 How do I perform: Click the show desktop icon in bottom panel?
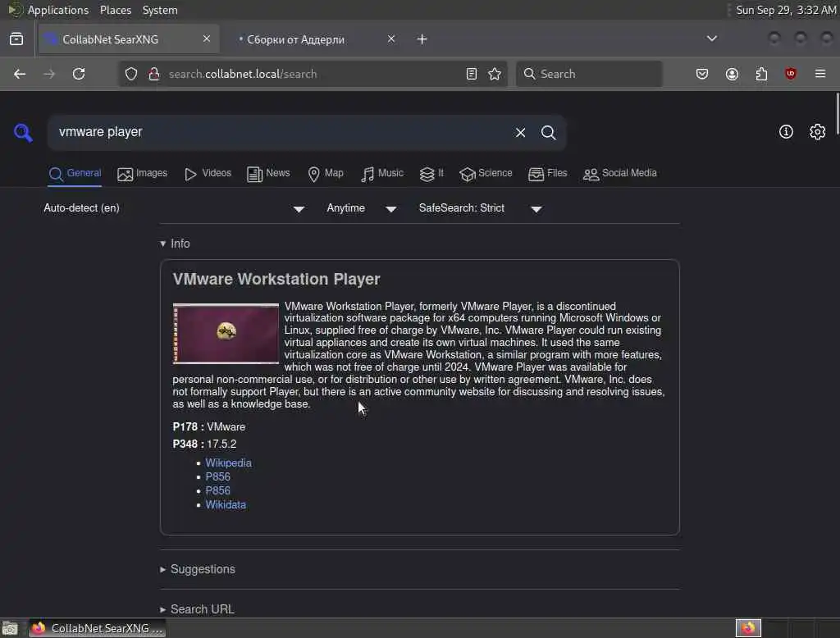point(10,628)
